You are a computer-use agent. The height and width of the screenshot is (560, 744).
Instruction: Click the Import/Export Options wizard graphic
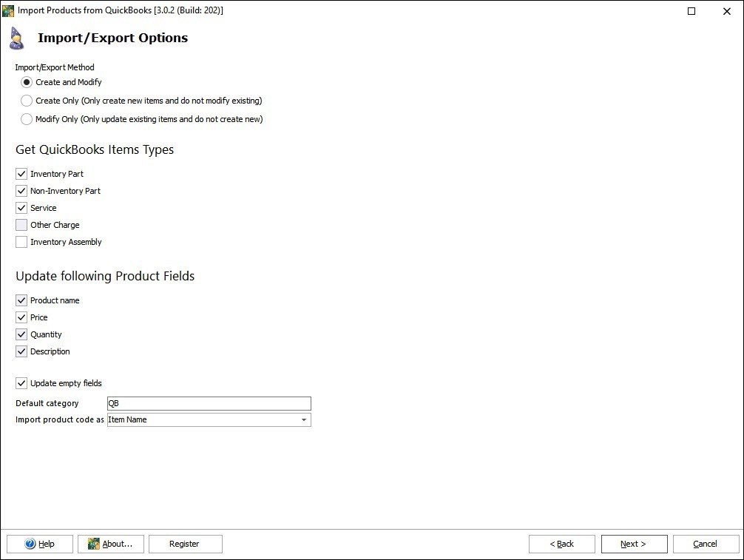tap(16, 38)
